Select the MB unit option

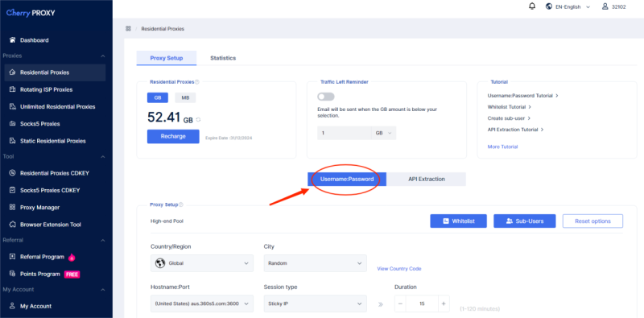click(185, 97)
